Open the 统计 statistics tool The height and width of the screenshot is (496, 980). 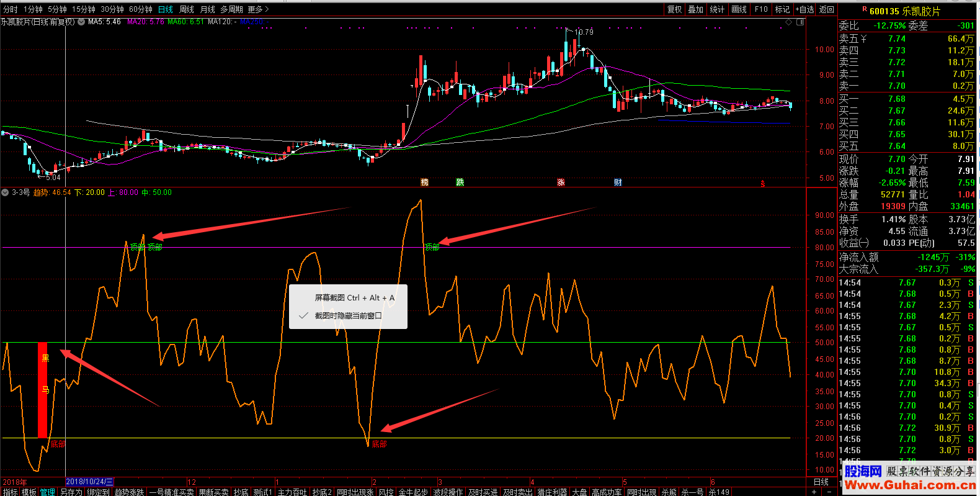coord(717,9)
